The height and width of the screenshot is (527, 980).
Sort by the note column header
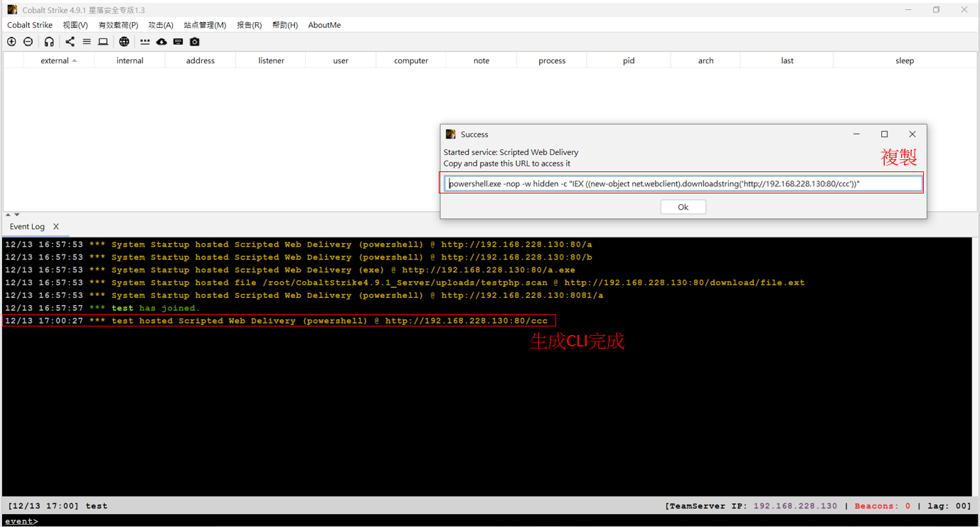click(481, 61)
